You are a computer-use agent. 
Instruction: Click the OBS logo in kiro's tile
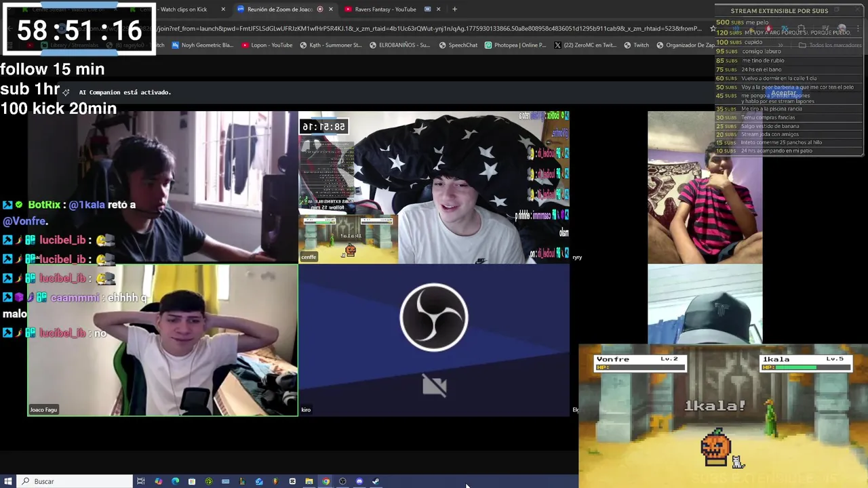click(434, 317)
